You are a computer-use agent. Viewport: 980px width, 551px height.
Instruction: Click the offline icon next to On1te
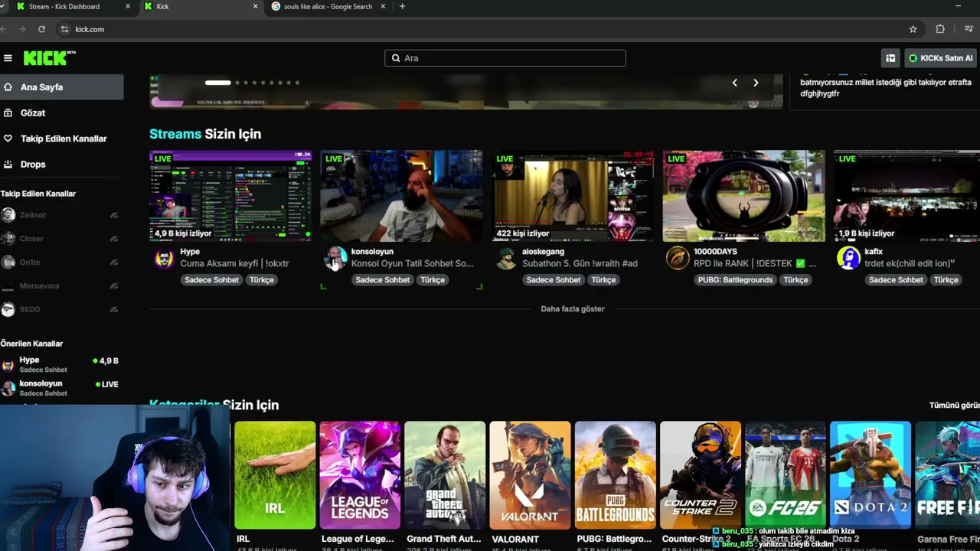[x=114, y=262]
